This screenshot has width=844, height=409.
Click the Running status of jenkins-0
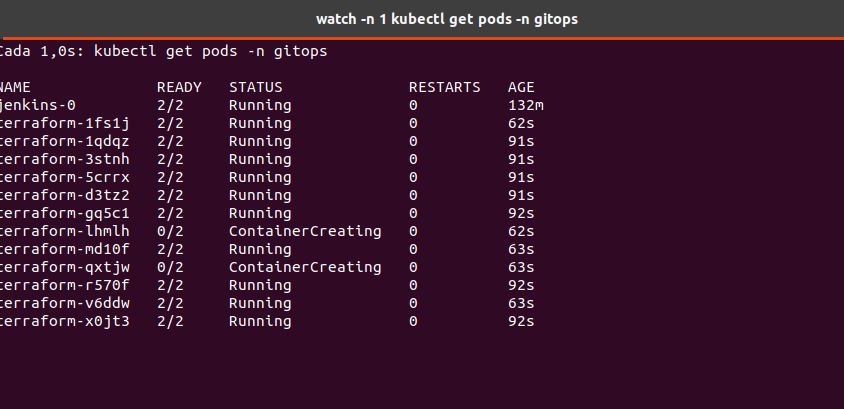tap(260, 105)
